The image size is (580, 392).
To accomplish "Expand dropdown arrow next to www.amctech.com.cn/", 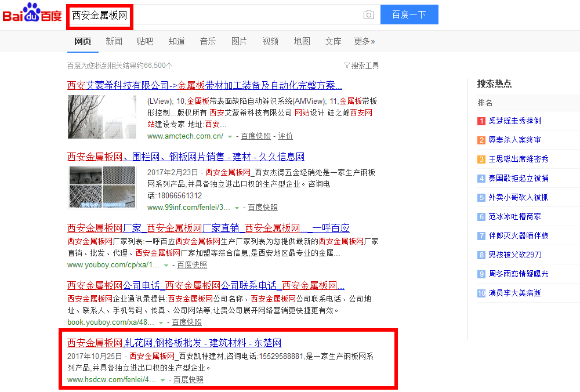I will [230, 136].
